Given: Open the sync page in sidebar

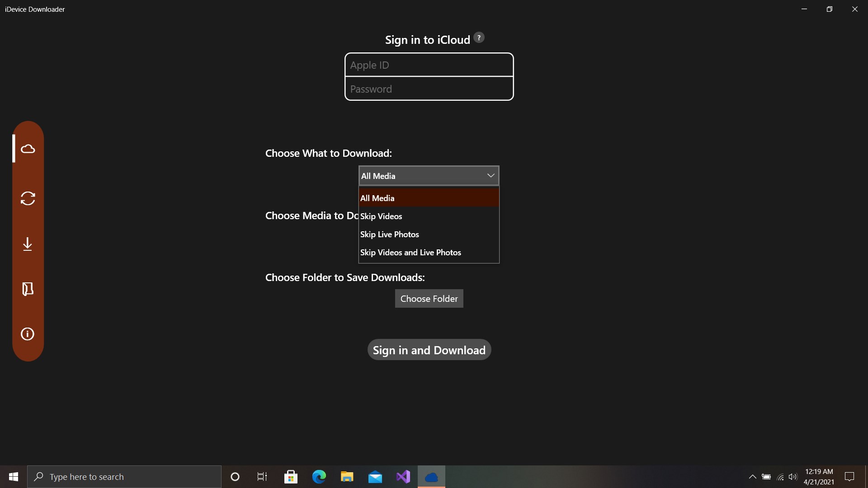Looking at the screenshot, I should coord(28,198).
